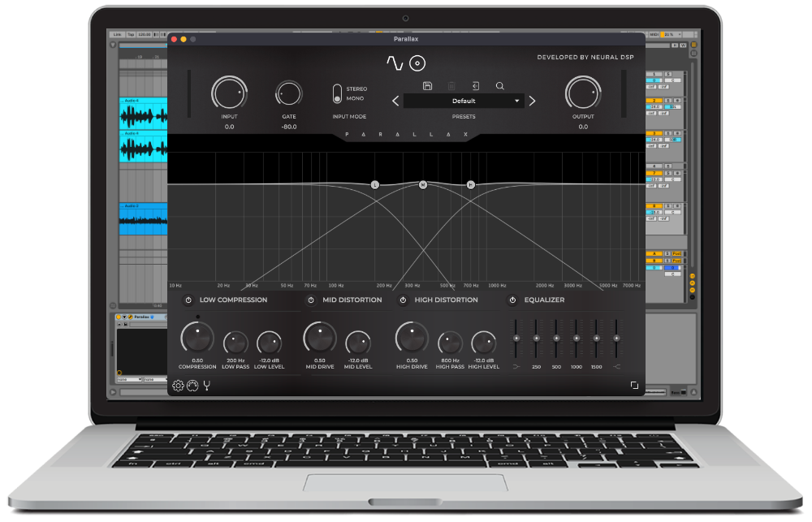This screenshot has height=522, width=812.
Task: Click the 500 Hz EQ slider
Action: 556,339
